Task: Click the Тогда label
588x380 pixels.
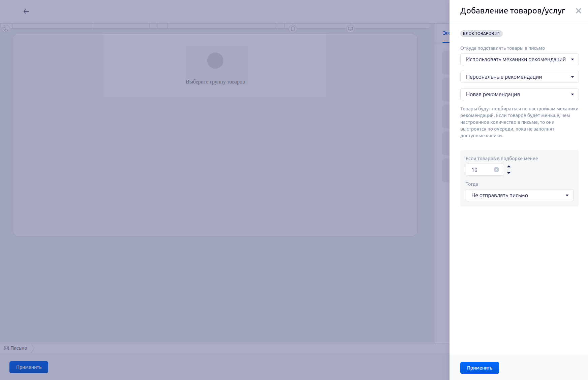Action: [x=472, y=184]
